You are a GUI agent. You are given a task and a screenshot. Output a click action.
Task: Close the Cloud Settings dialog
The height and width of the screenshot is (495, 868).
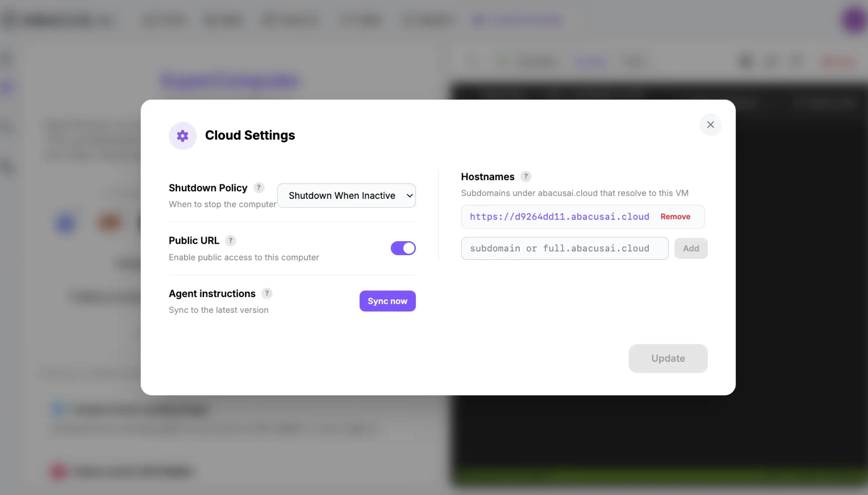click(710, 125)
